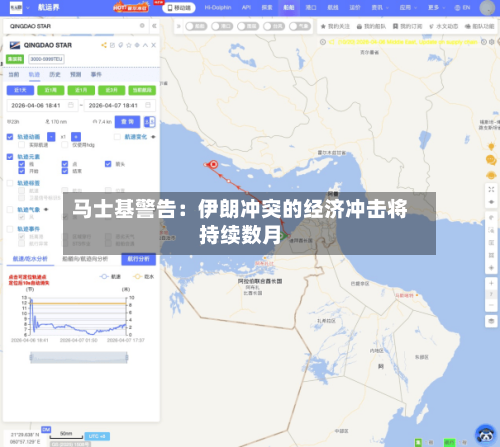Toggle the 轨迹动画 checkbox
This screenshot has height=447, width=500.
[10, 137]
